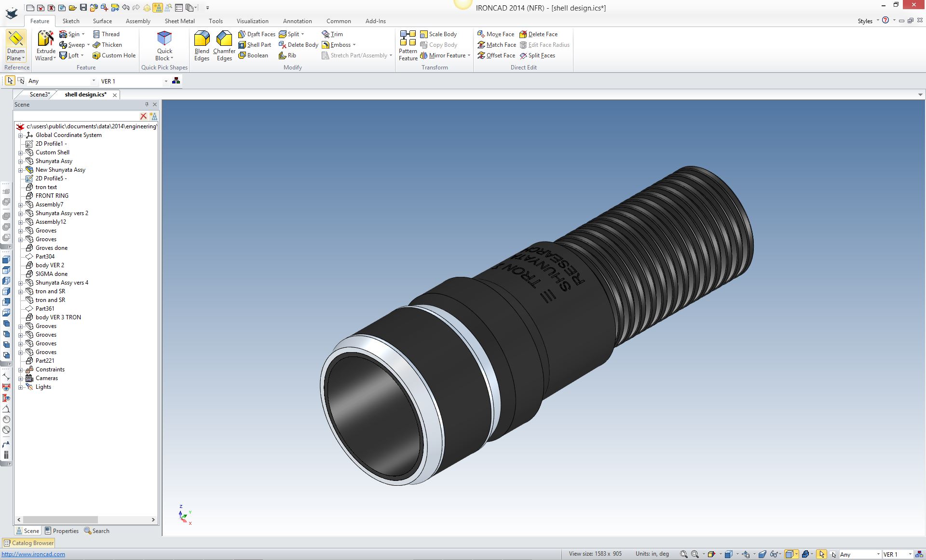Toggle the select arrow in bottom status bar
Viewport: 926px width, 560px height.
[x=822, y=554]
